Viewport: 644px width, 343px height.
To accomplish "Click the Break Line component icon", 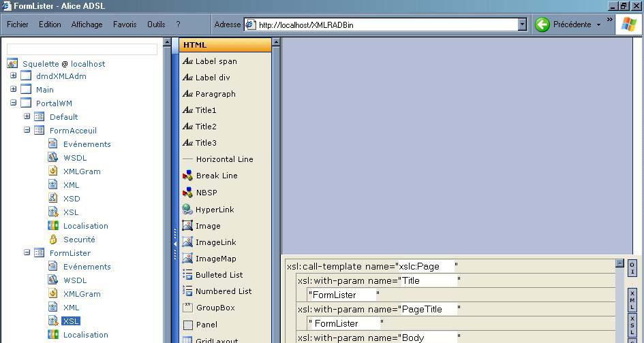I will (x=188, y=176).
